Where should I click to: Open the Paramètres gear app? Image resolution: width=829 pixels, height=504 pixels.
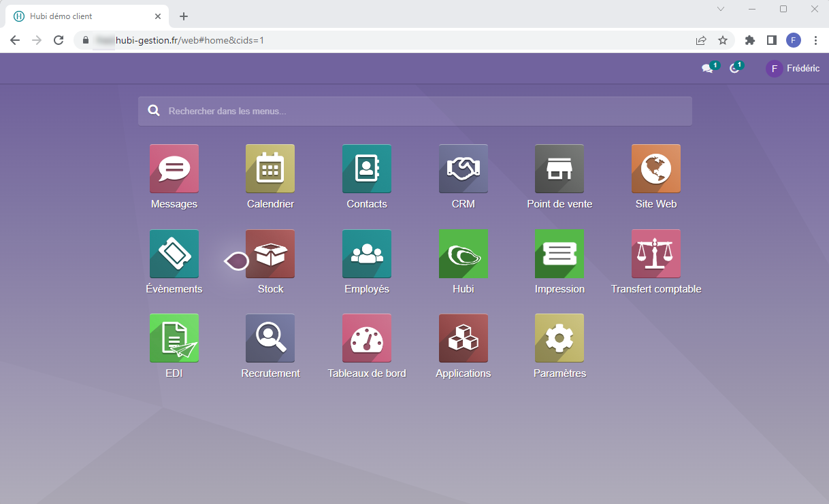(559, 338)
